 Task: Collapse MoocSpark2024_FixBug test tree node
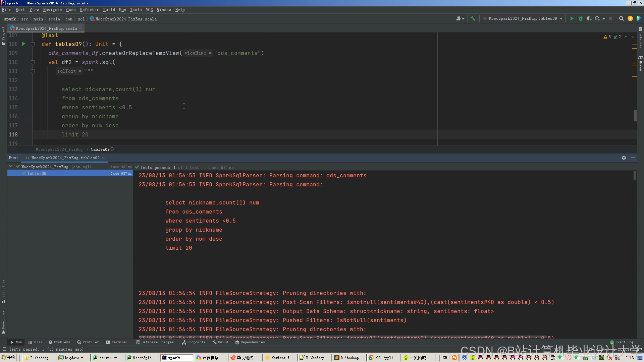pos(11,166)
